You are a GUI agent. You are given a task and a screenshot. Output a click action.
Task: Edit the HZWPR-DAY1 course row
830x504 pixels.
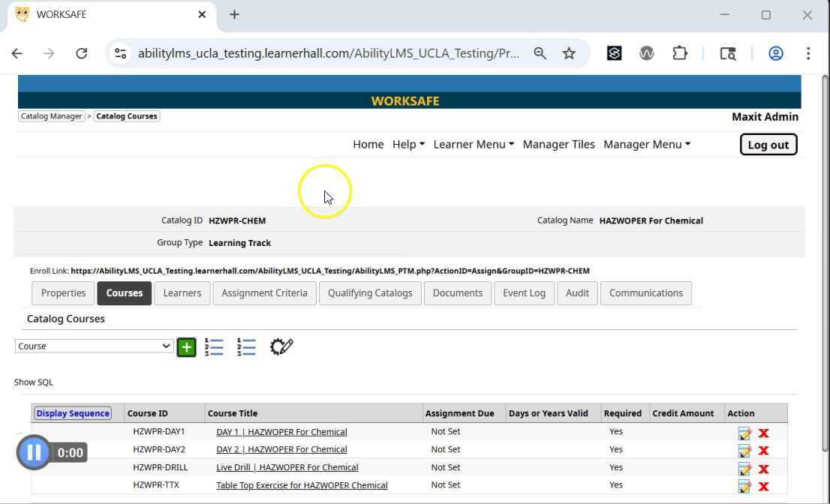[x=744, y=433]
